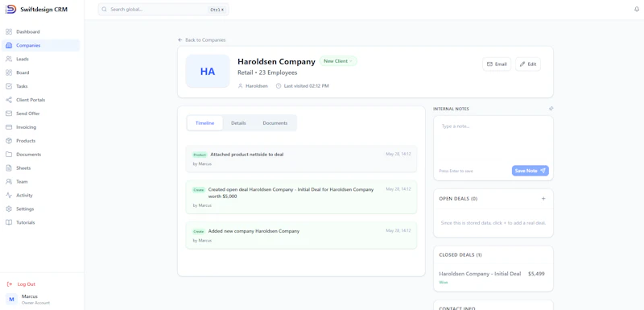Click the magnifier icon in search
This screenshot has width=644, height=310.
105,10
